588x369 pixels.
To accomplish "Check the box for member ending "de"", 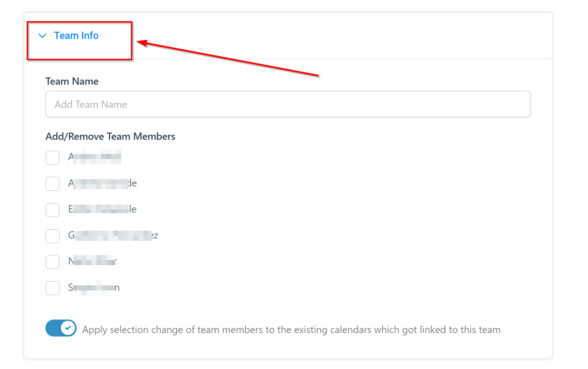I will (53, 184).
